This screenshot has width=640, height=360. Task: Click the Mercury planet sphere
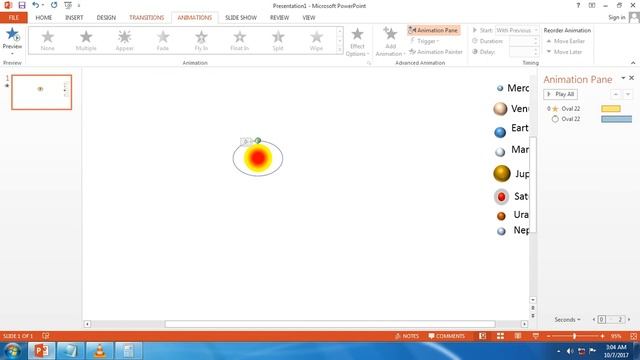click(500, 88)
